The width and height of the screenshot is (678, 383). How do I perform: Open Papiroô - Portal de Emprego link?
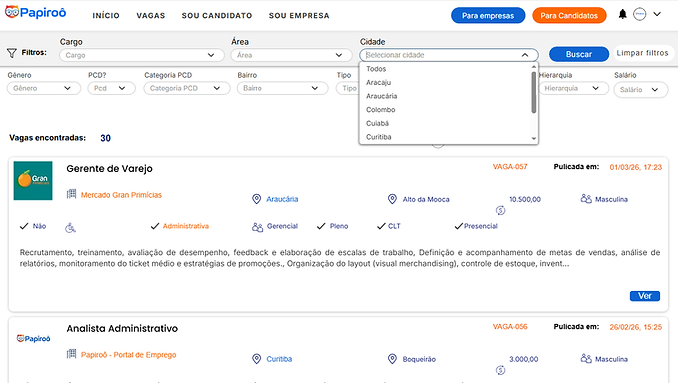pos(128,355)
